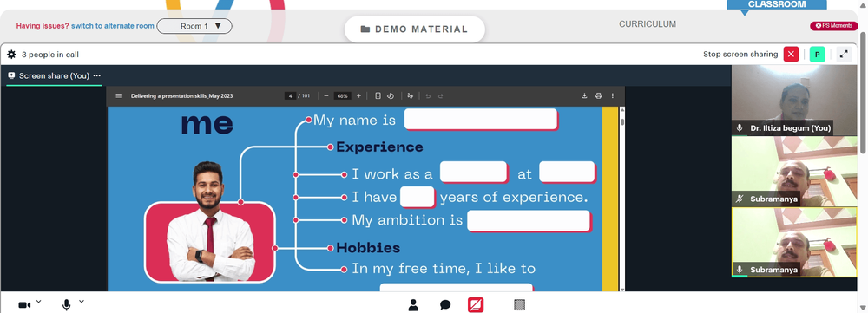
Task: Open the call settings gear icon
Action: 11,55
